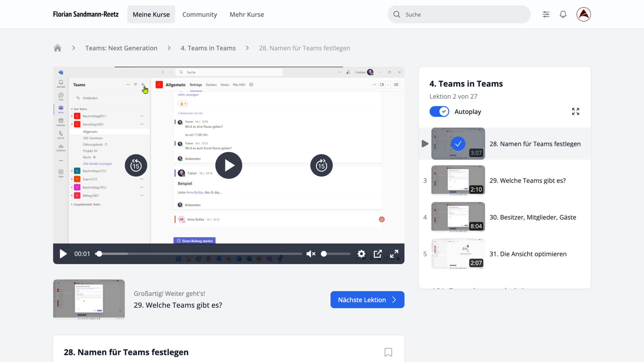Click thumbnail of lesson 29 with 2:10
Image resolution: width=644 pixels, height=362 pixels.
(x=458, y=180)
